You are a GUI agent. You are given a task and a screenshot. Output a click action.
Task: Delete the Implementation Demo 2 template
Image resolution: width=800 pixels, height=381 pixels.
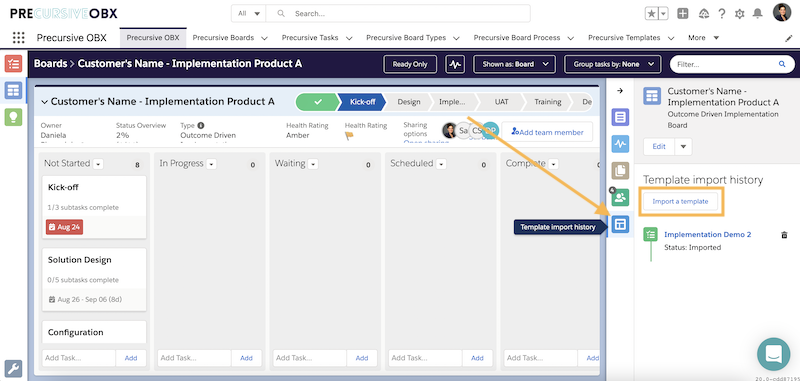pyautogui.click(x=785, y=235)
